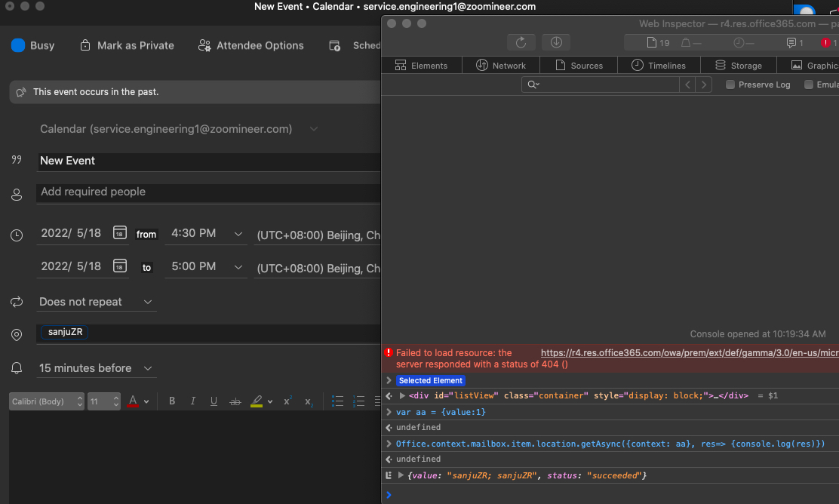839x504 pixels.
Task: Apply underline formatting
Action: (214, 401)
